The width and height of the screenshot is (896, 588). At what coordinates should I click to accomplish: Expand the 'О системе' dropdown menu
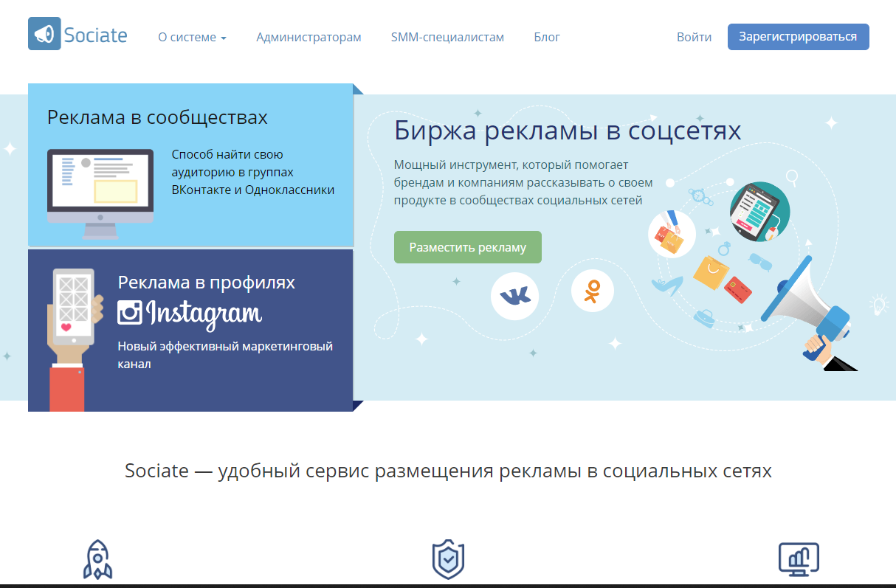click(192, 37)
